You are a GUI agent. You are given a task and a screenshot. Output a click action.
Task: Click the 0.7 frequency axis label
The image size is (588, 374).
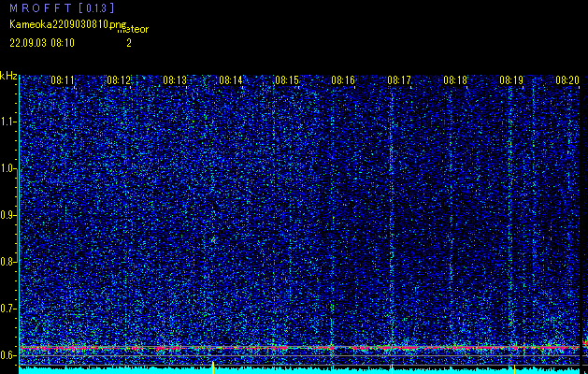(x=7, y=309)
